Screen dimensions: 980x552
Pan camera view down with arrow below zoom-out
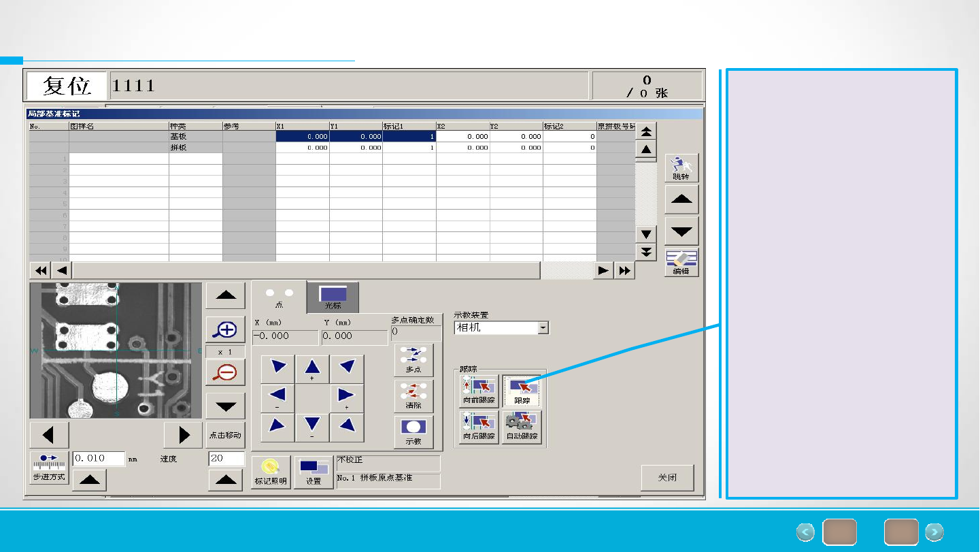[226, 406]
